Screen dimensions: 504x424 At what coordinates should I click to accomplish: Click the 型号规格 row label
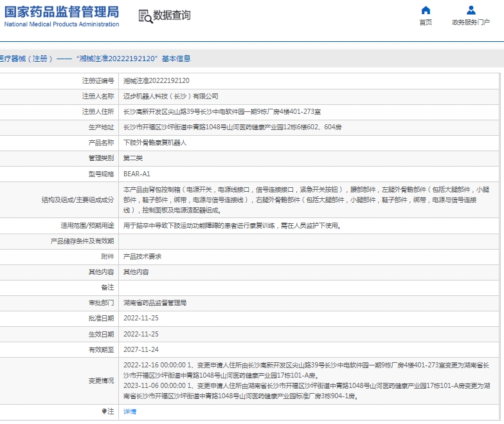pyautogui.click(x=102, y=174)
